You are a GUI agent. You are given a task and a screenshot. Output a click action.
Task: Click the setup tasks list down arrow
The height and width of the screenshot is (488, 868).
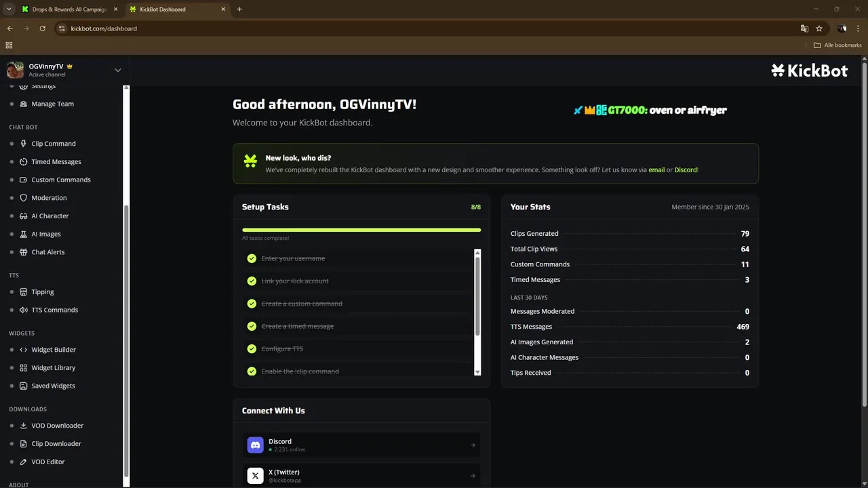click(x=477, y=372)
